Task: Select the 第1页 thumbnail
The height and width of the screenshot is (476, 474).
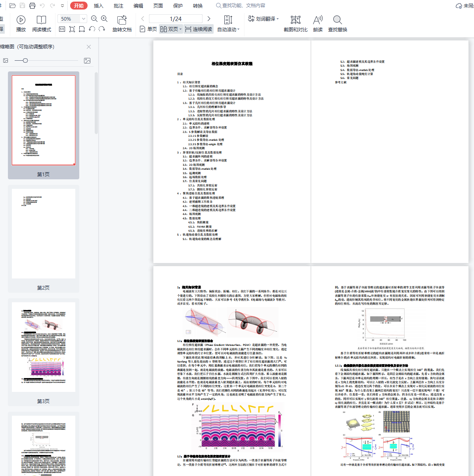Action: (x=44, y=125)
